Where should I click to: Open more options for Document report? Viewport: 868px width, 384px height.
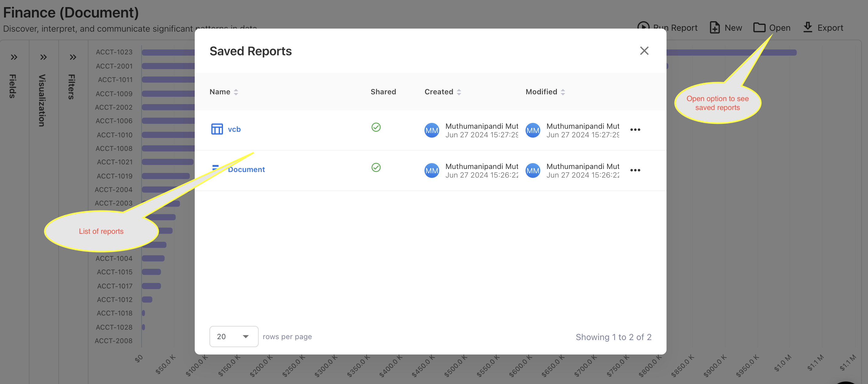point(635,170)
